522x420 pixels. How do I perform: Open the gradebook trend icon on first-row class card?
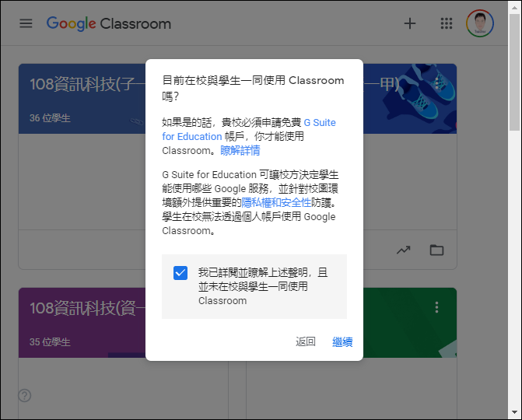point(404,250)
